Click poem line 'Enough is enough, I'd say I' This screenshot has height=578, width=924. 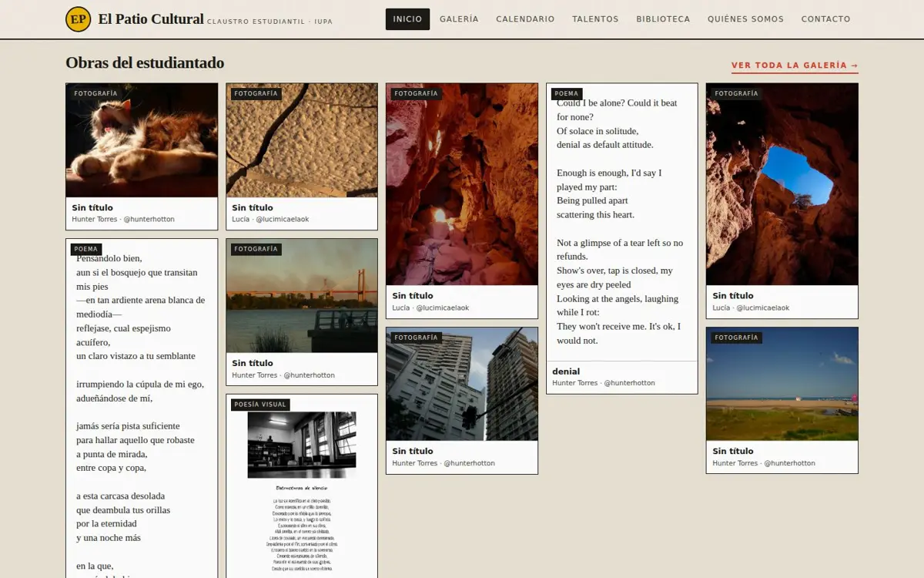coord(609,173)
